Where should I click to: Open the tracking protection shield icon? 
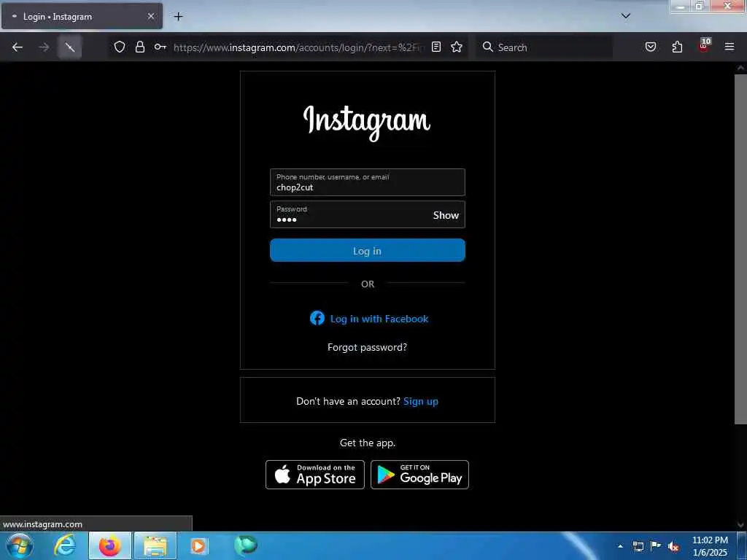pos(120,47)
